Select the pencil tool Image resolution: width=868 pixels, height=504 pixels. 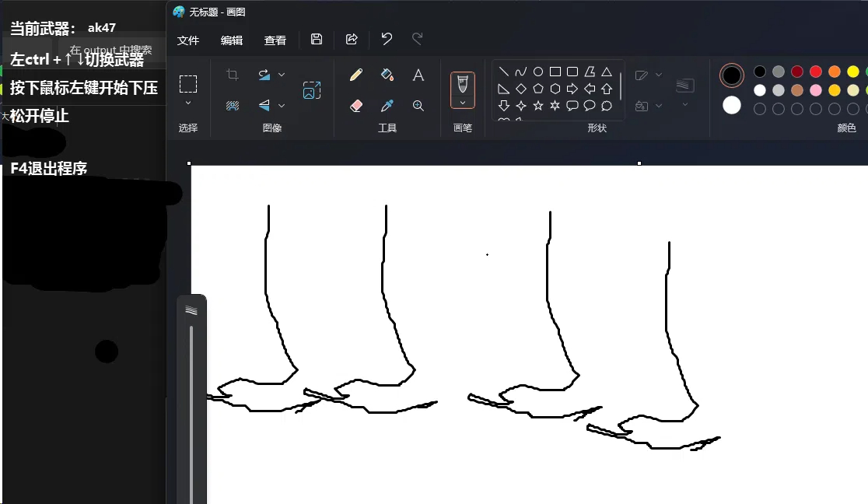click(x=355, y=75)
